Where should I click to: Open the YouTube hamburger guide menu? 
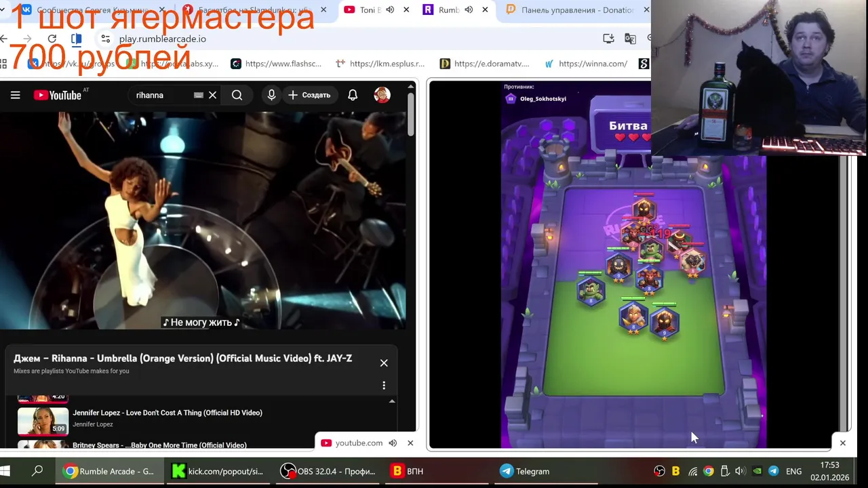click(15, 95)
